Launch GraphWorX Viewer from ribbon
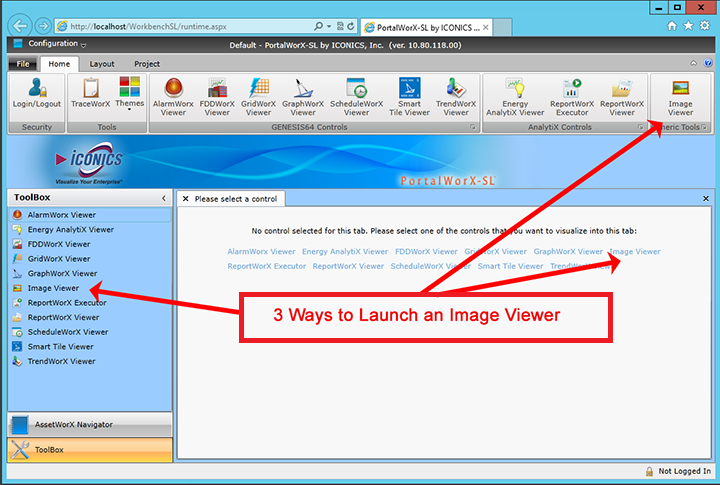Image resolution: width=720 pixels, height=485 pixels. (x=303, y=97)
